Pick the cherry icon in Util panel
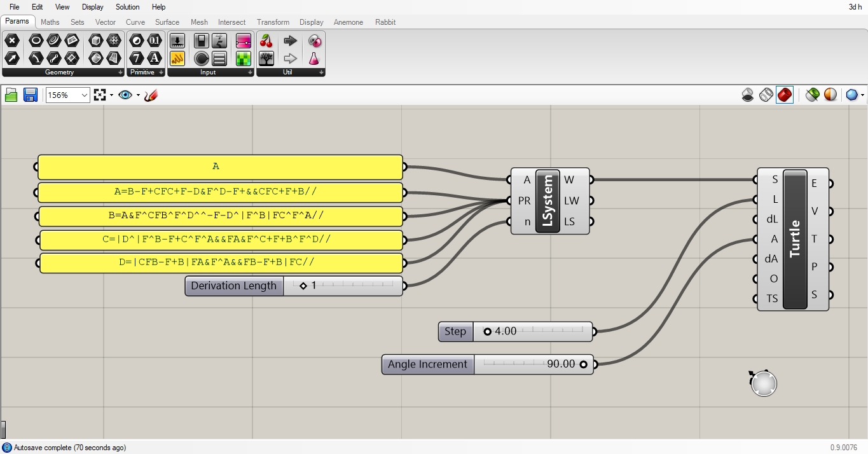 266,41
